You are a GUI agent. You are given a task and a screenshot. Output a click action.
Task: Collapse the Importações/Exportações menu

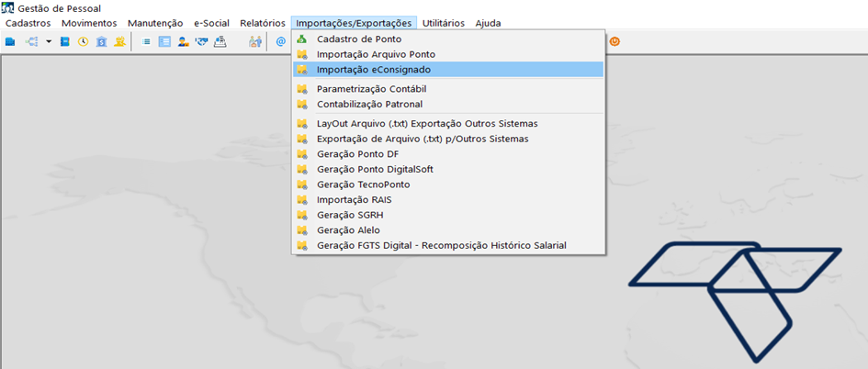tap(354, 23)
